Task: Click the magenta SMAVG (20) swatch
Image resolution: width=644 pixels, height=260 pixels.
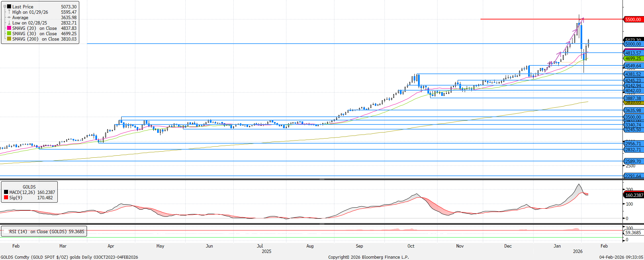Action: point(9,28)
